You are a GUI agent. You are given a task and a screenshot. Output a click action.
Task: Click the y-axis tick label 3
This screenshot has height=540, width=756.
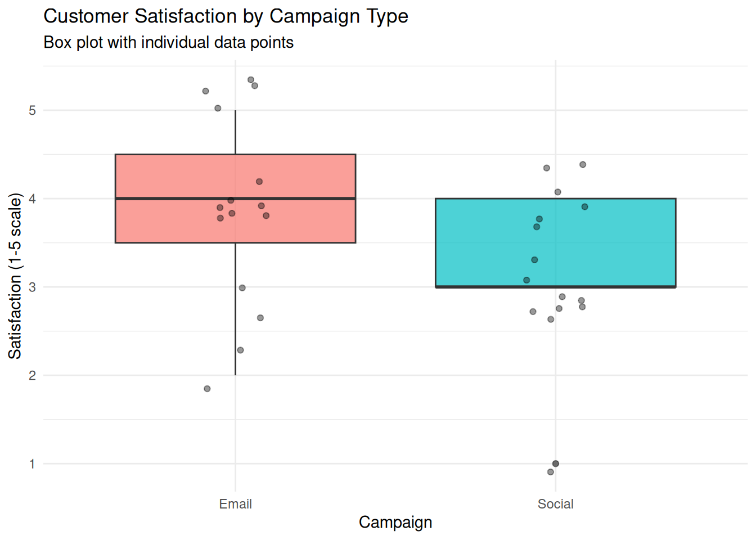point(32,287)
